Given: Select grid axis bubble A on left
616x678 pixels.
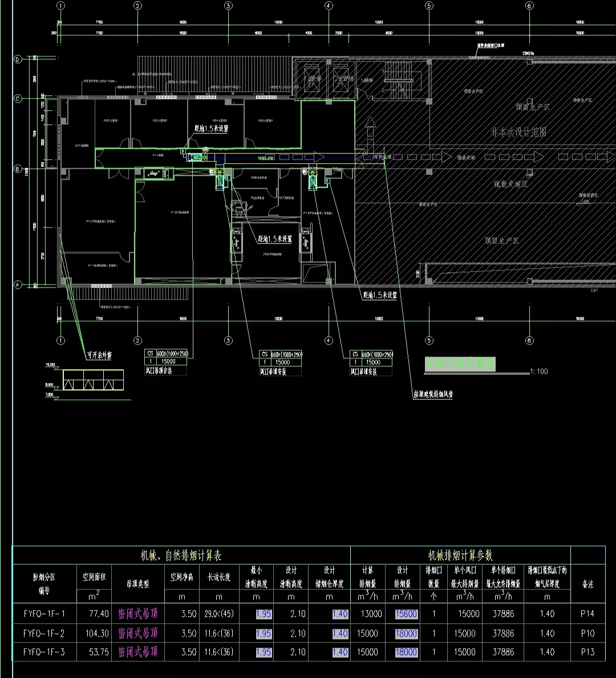Looking at the screenshot, I should click(x=18, y=285).
